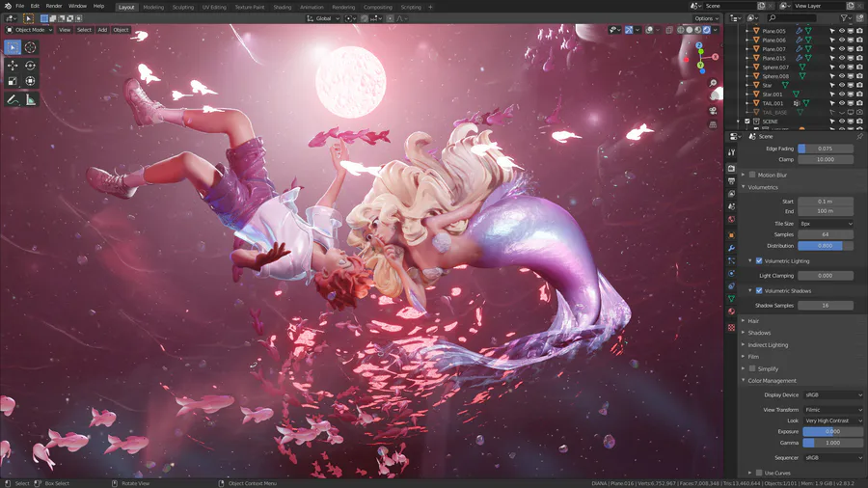This screenshot has height=488, width=868.
Task: Activate the Rotate tool
Action: tap(31, 66)
